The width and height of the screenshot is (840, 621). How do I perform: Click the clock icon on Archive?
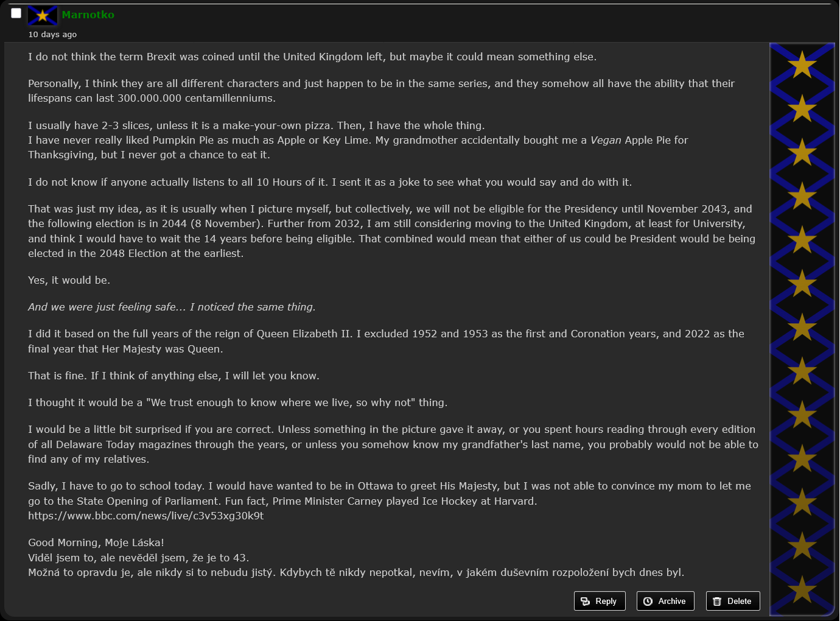click(x=648, y=601)
